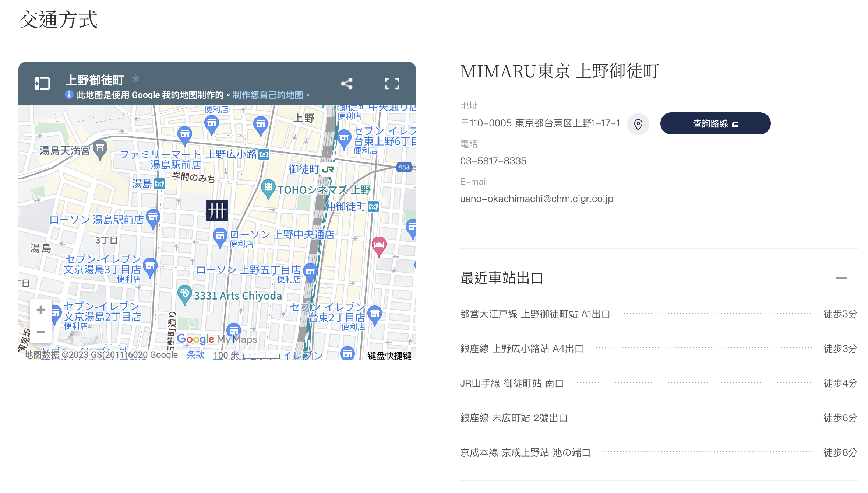Image resolution: width=868 pixels, height=493 pixels.
Task: Click the 徒歩4分 walking time
Action: [840, 383]
